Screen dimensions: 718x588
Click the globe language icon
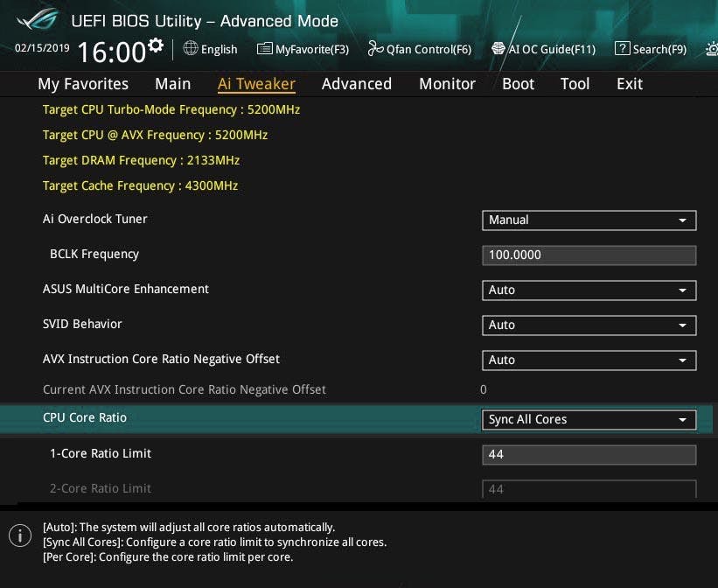coord(191,48)
